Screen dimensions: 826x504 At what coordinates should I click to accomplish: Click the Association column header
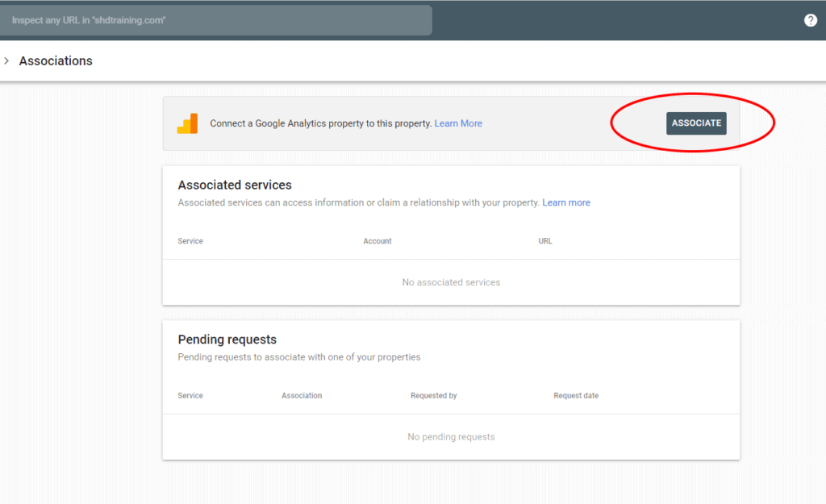point(302,396)
